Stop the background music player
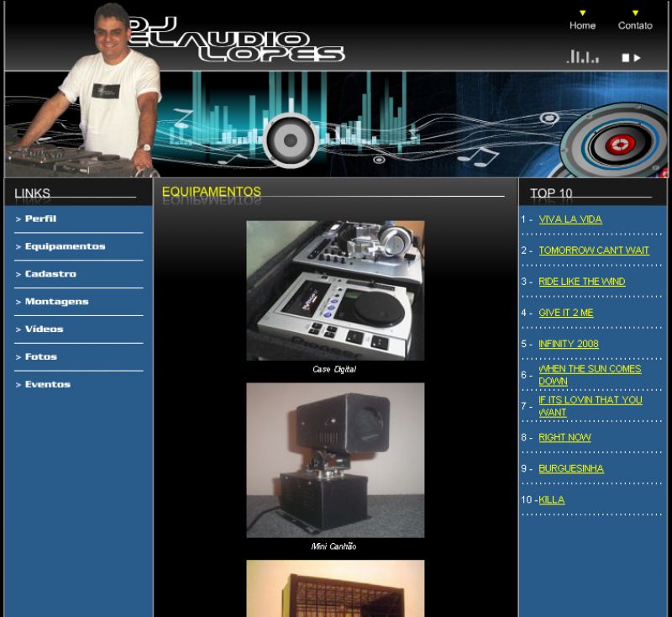Image resolution: width=672 pixels, height=617 pixels. [x=626, y=58]
